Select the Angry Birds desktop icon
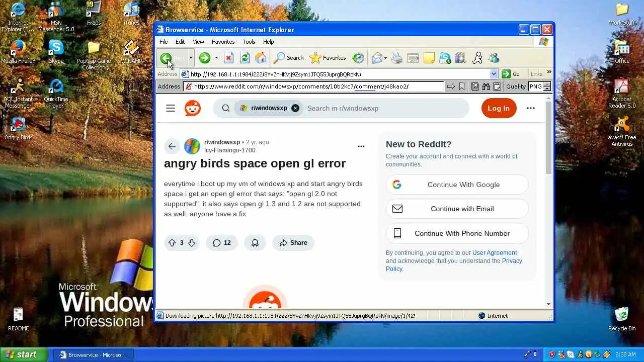The image size is (644, 362). 19,129
